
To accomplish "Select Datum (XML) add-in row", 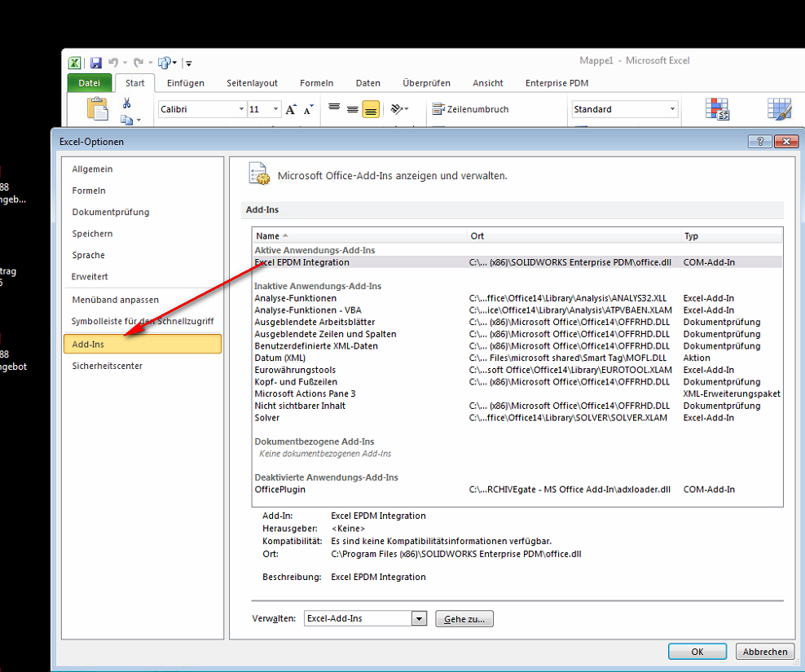I will [517, 358].
